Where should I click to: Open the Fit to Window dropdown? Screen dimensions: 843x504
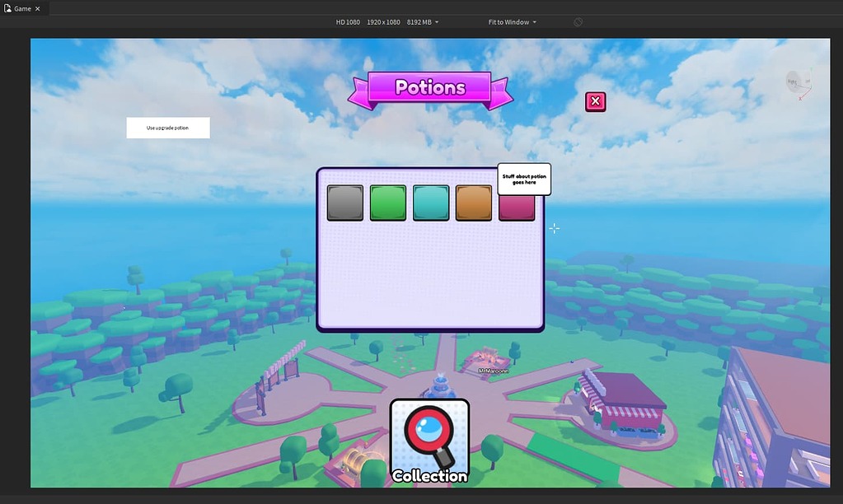(x=509, y=21)
